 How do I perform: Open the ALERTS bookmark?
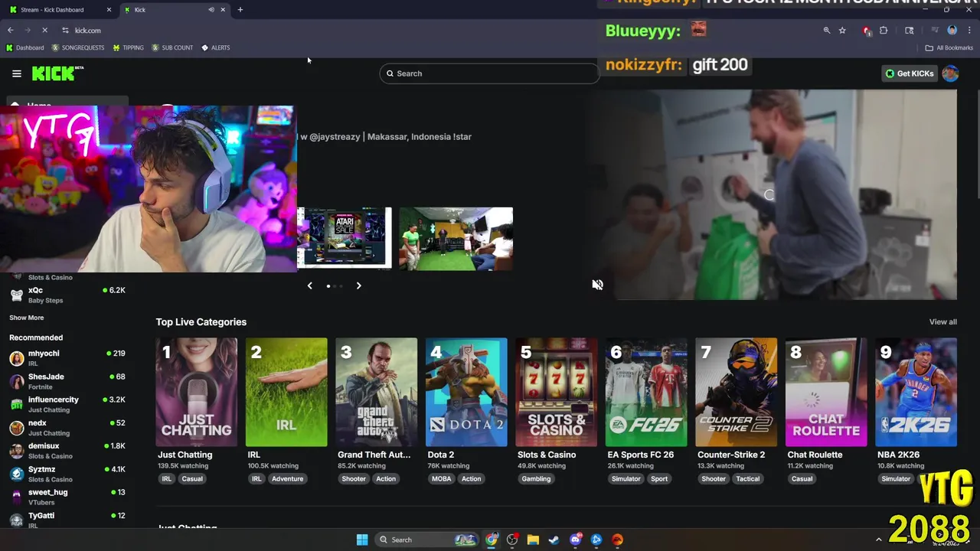[215, 47]
